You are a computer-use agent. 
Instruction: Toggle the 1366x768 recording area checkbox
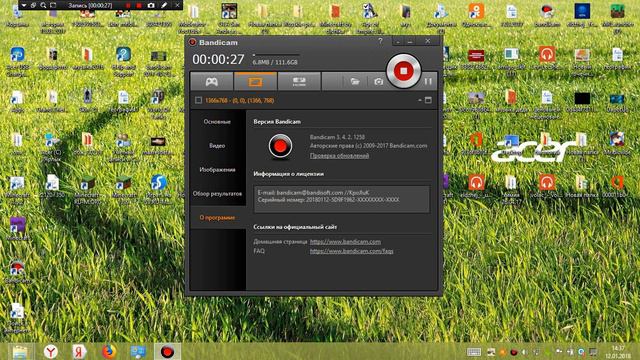[x=198, y=100]
